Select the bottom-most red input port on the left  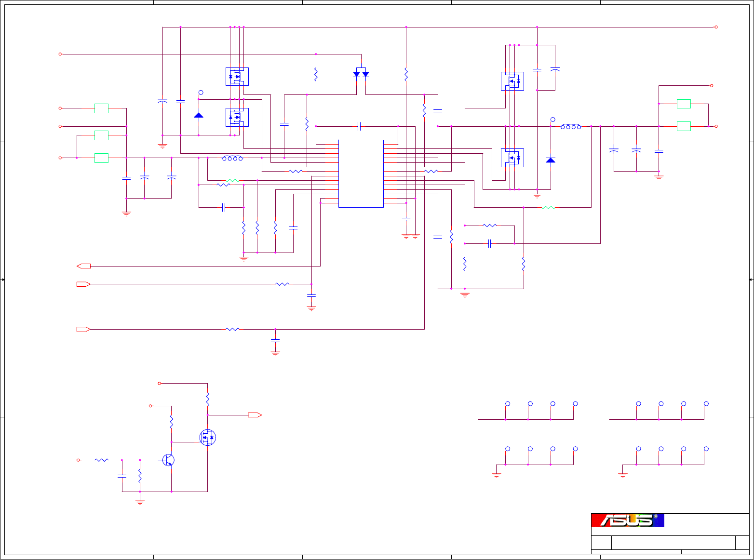click(84, 329)
